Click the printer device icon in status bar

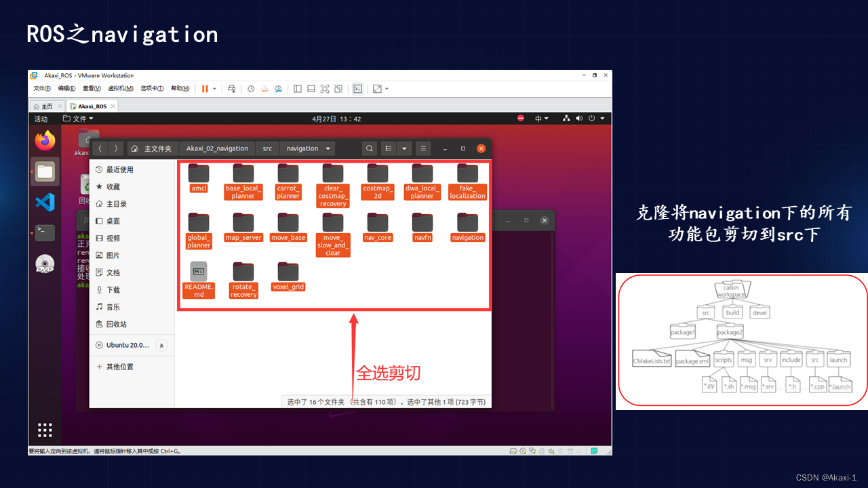pyautogui.click(x=542, y=450)
